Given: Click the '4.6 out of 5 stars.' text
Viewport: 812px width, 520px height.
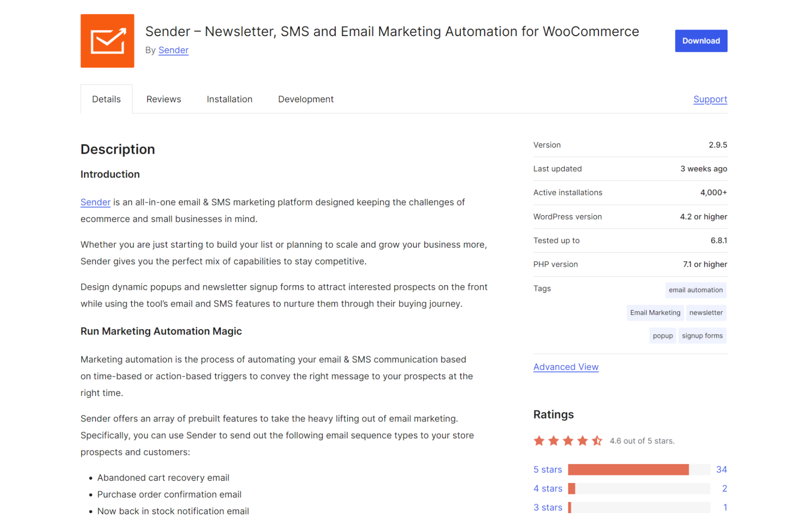Looking at the screenshot, I should pos(642,441).
